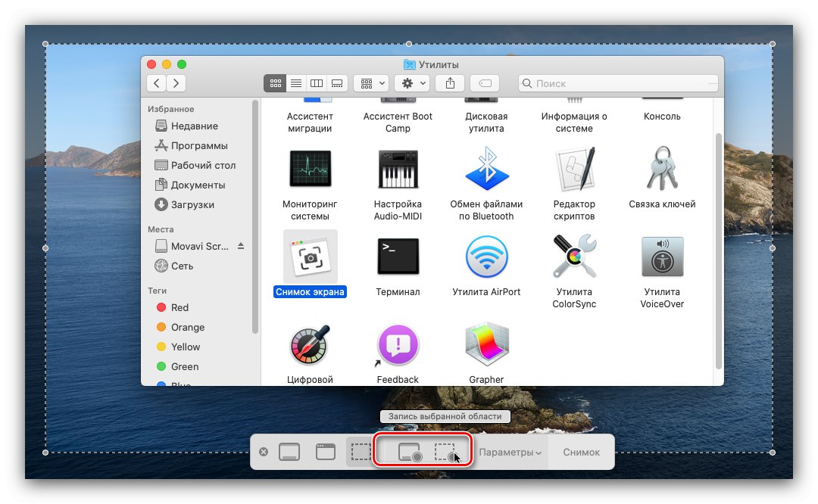Switch Finder to column view

coord(316,83)
